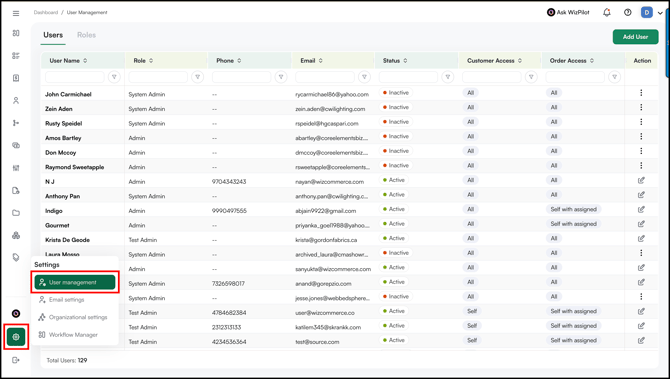
Task: Click the Raymond Sweetapple user name
Action: point(75,167)
